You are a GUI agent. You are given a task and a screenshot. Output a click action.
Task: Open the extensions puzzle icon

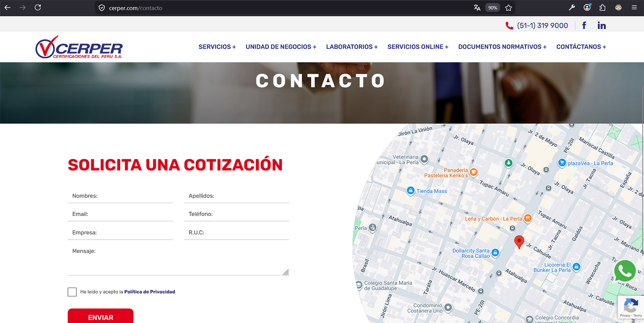pos(603,8)
